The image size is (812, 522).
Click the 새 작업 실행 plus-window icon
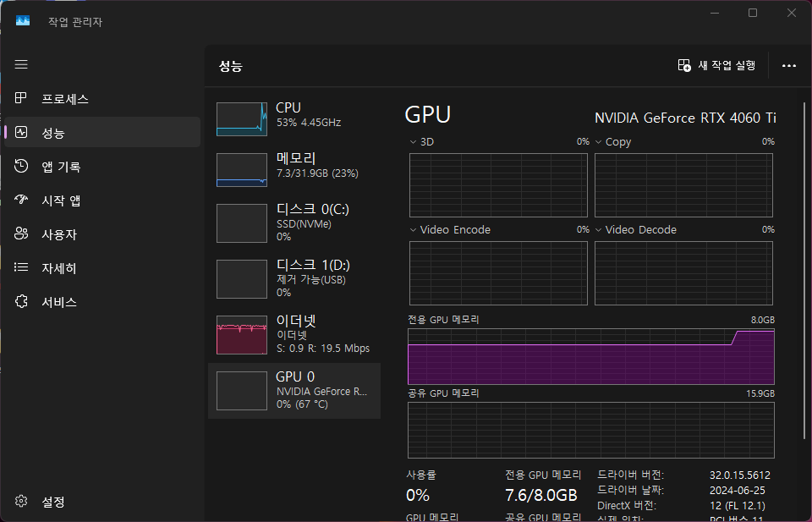click(684, 65)
